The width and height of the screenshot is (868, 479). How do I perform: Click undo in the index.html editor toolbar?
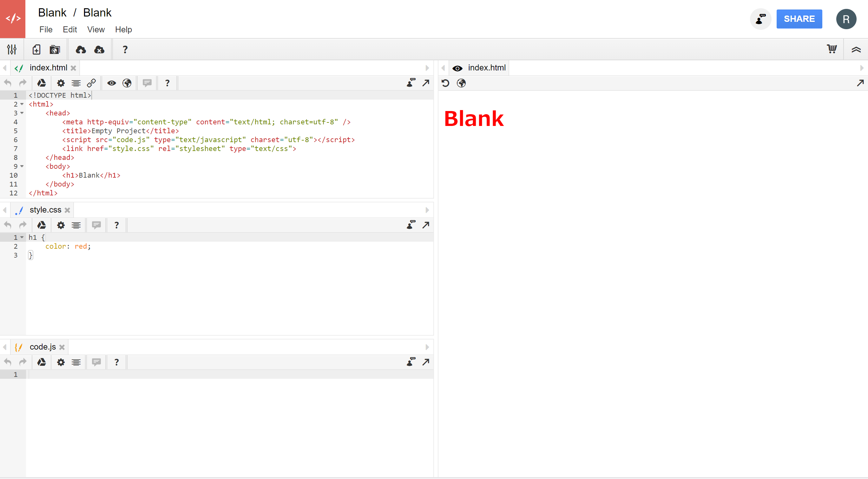pyautogui.click(x=8, y=83)
